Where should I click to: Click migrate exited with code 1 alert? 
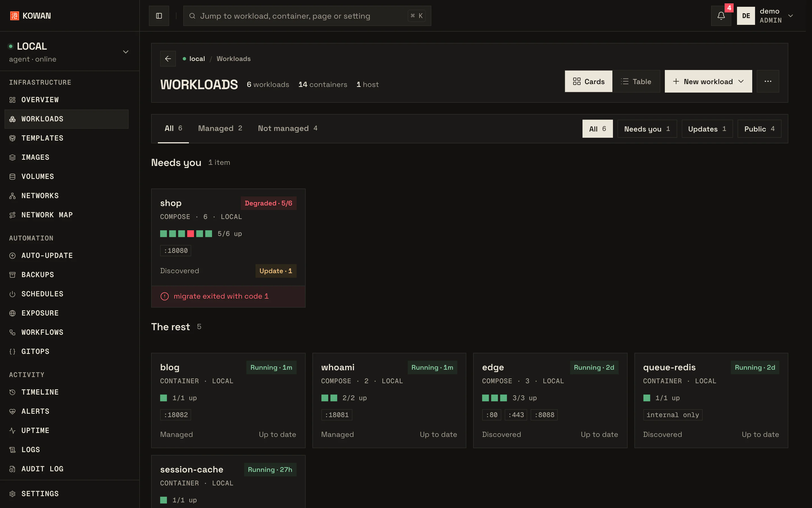(x=228, y=296)
